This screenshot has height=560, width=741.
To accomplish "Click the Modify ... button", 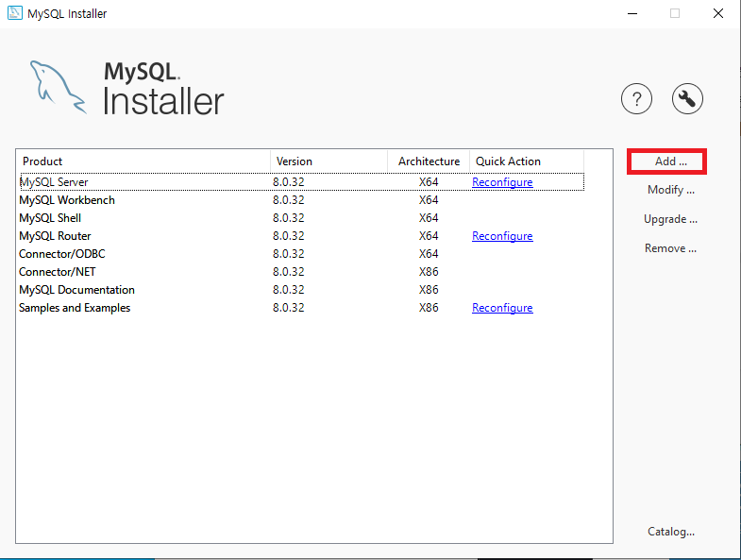I will tap(670, 190).
